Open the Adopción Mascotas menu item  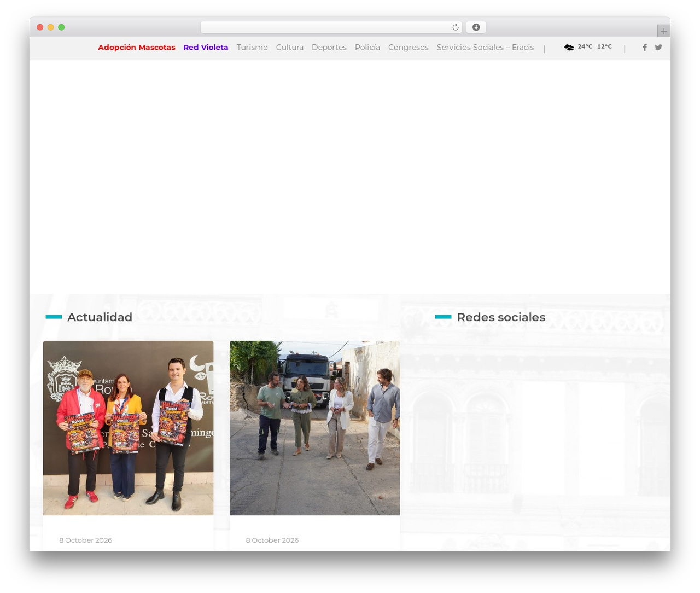point(137,48)
